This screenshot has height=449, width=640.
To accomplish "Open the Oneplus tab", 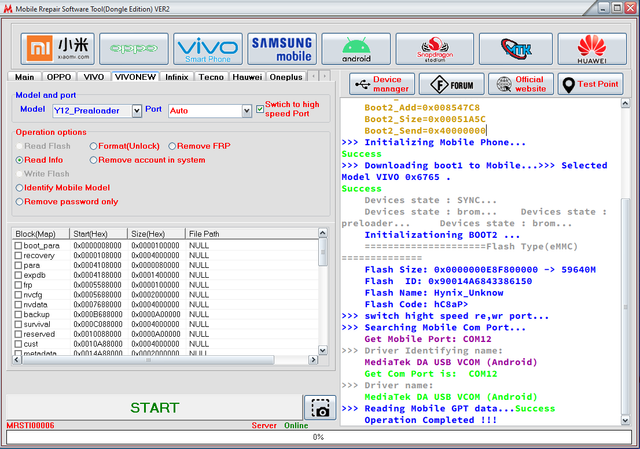I will point(286,77).
